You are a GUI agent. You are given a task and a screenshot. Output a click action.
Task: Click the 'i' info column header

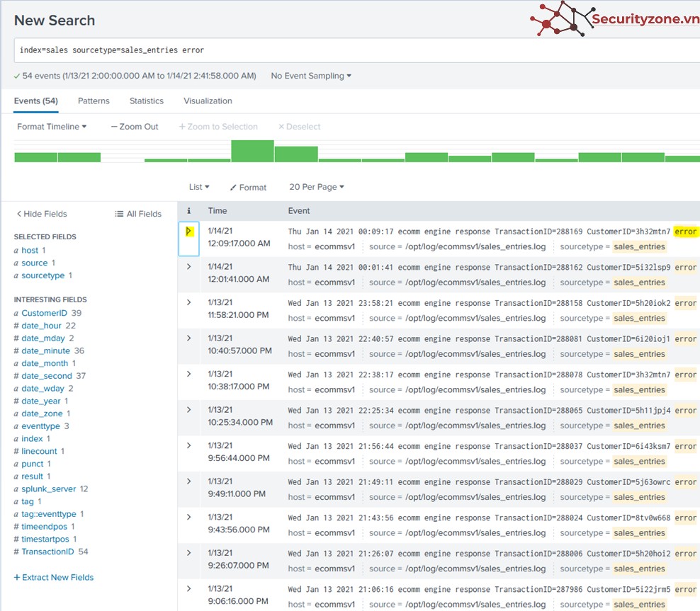click(189, 210)
